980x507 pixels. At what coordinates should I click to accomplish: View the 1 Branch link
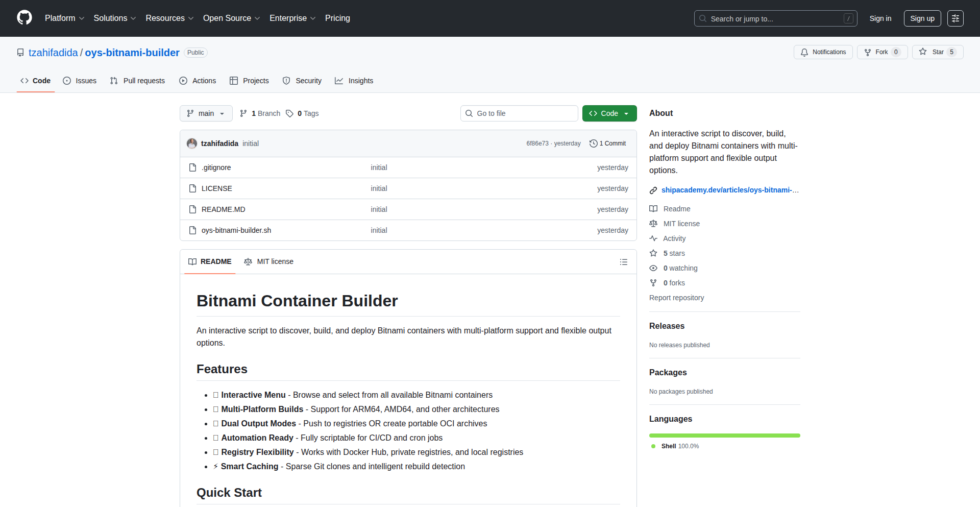click(260, 113)
